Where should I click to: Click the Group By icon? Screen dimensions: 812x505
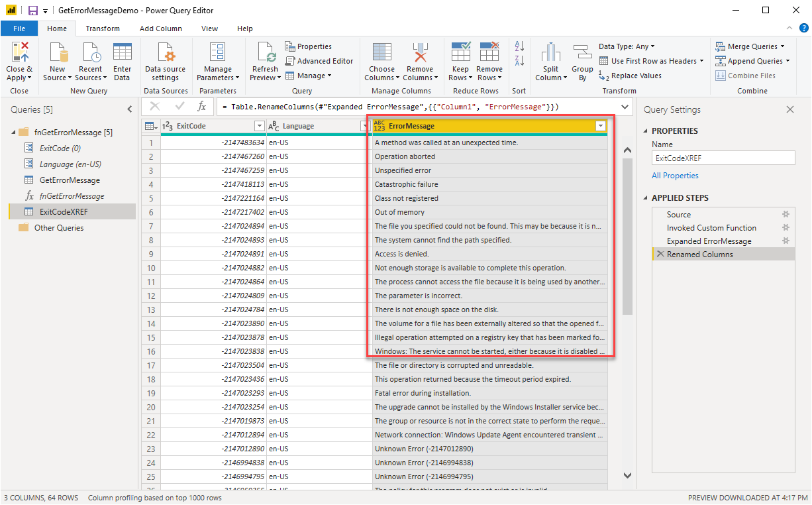click(x=583, y=52)
